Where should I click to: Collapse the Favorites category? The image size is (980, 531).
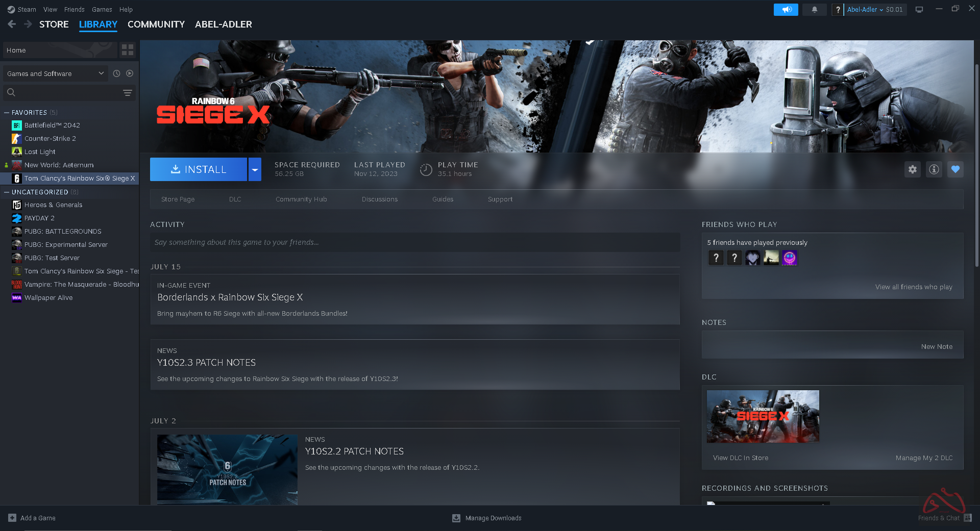[7, 113]
